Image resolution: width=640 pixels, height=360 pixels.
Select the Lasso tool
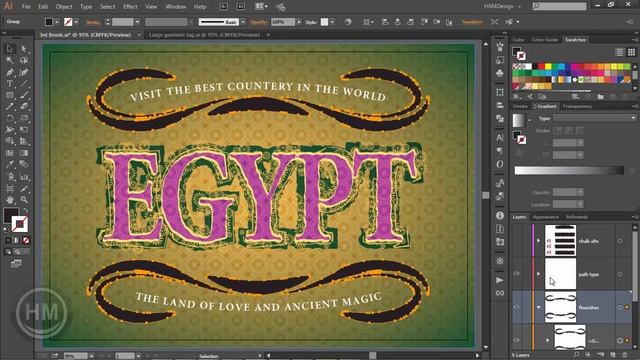24,61
